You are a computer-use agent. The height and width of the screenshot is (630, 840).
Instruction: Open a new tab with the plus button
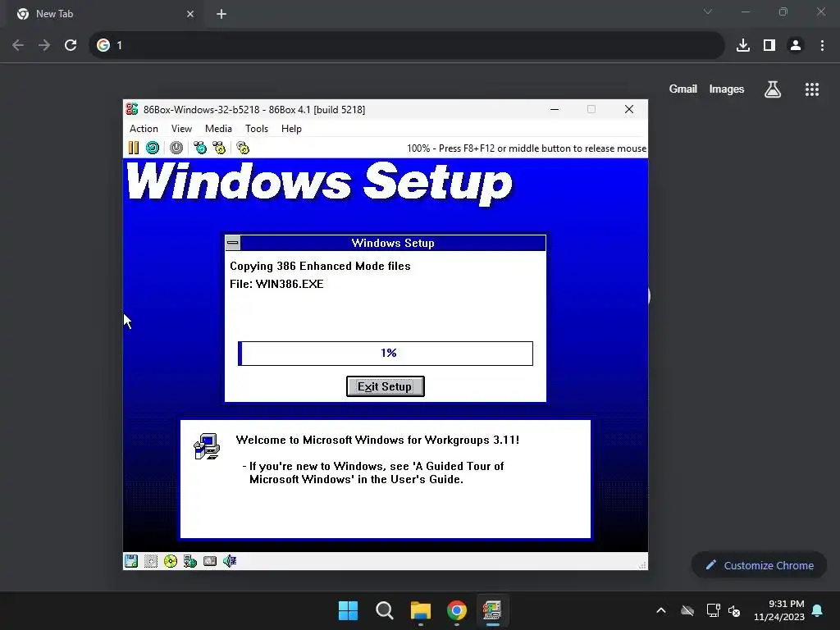(221, 14)
